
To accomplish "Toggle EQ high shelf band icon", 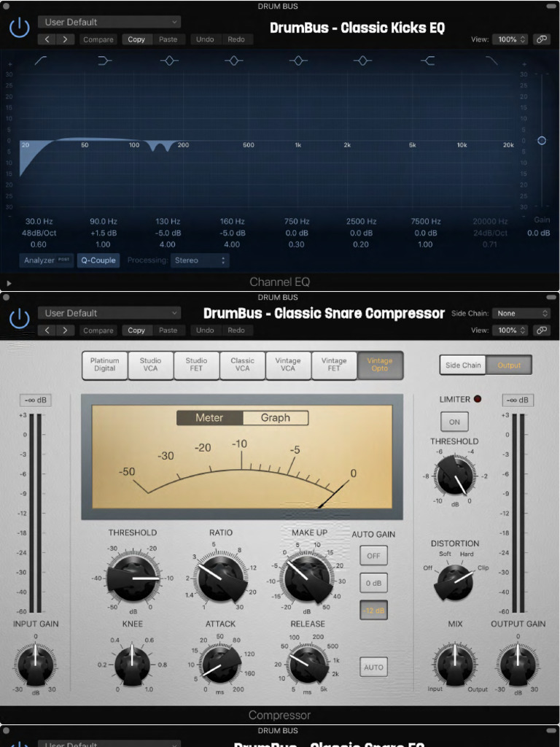I will (x=427, y=61).
